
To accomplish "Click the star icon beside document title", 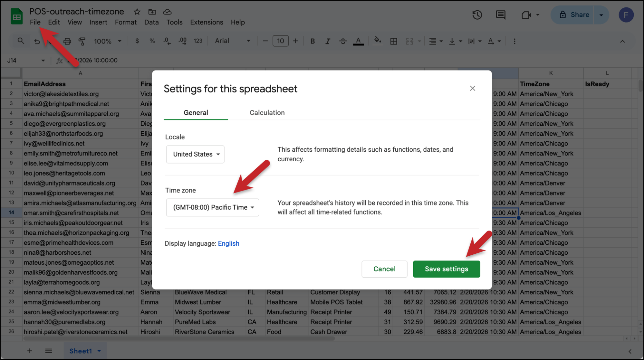I will click(137, 12).
